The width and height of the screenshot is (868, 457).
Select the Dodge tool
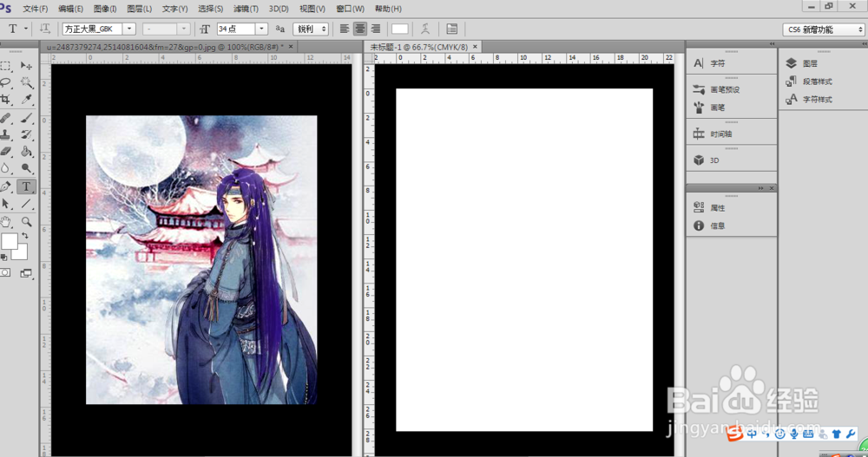point(26,168)
